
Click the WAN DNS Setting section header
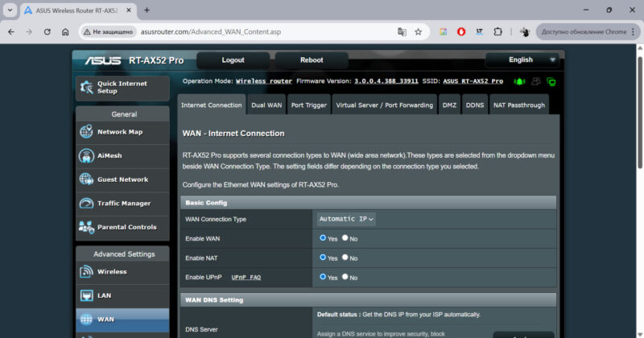(x=369, y=300)
